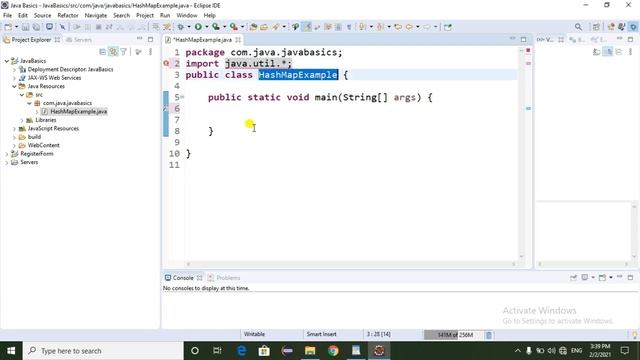Collapse the Java Resources node
Screen dimensions: 640x360
tap(14, 86)
